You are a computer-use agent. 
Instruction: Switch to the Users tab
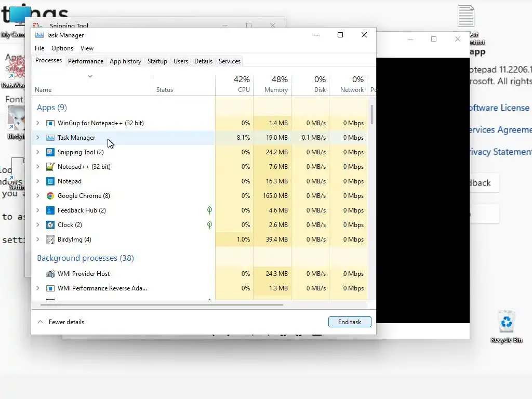click(180, 61)
